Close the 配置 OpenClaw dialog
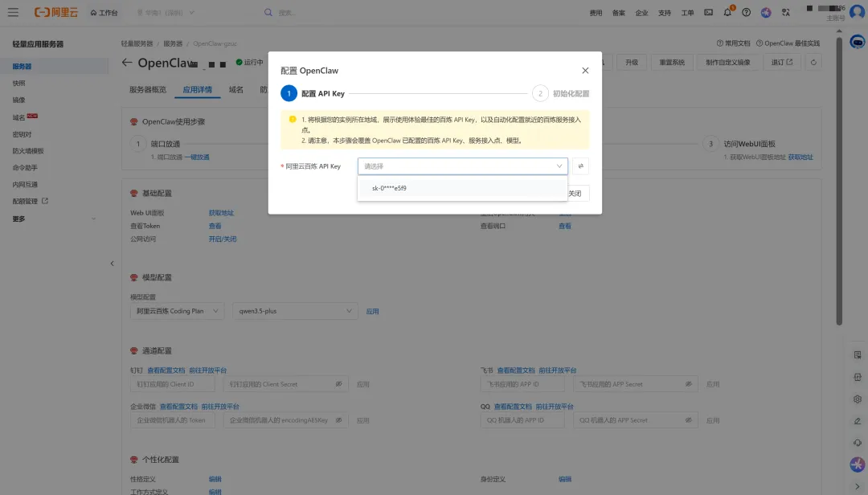This screenshot has height=495, width=868. [585, 71]
